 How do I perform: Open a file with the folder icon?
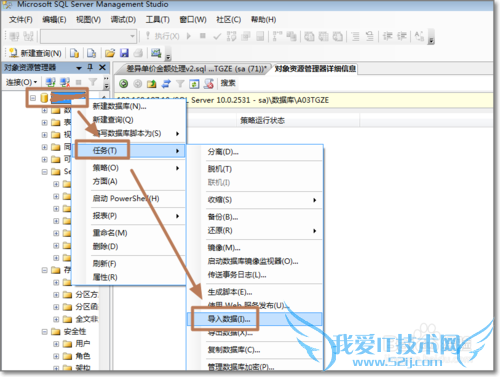pos(110,53)
